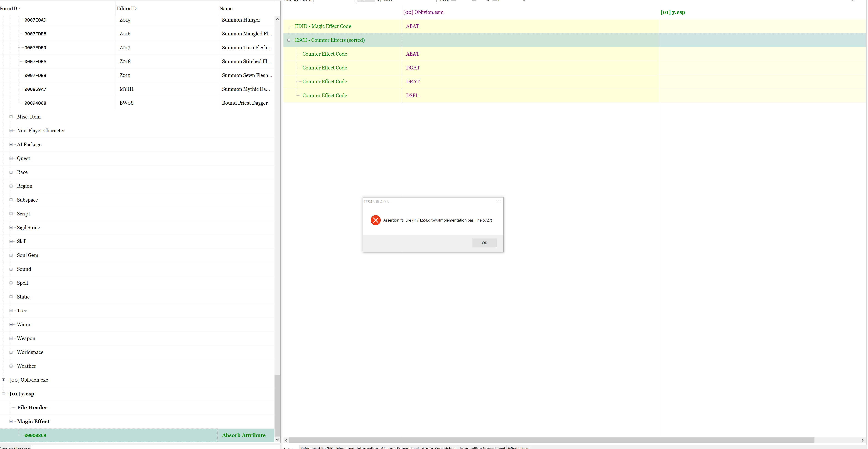The height and width of the screenshot is (449, 868).
Task: Collapse the ESCE - Counter Effects (sorted) group
Action: (x=289, y=40)
